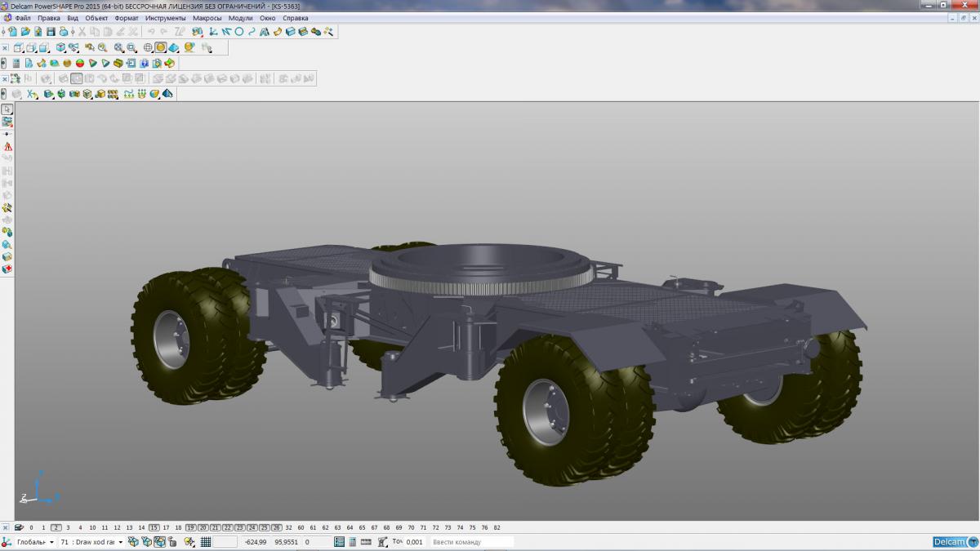Image resolution: width=980 pixels, height=551 pixels.
Task: Click the 'Ввести команду' command input box
Action: (x=472, y=542)
